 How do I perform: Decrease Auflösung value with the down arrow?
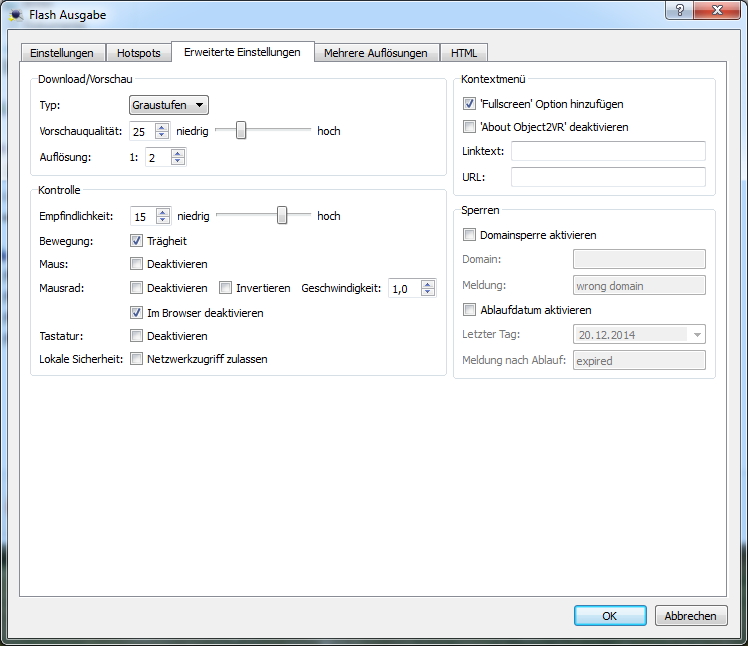point(178,161)
